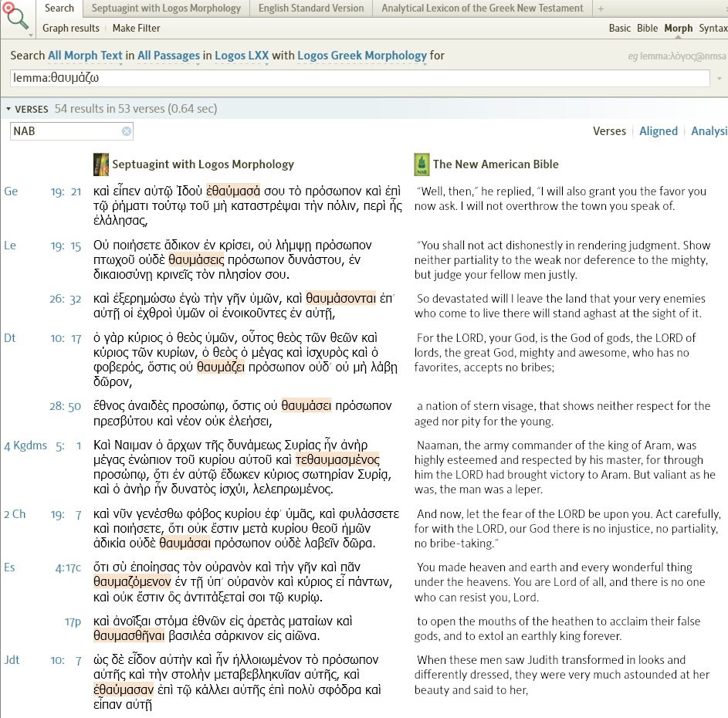Image resolution: width=728 pixels, height=718 pixels.
Task: Open verse reference 26: 32
Action: [x=66, y=299]
